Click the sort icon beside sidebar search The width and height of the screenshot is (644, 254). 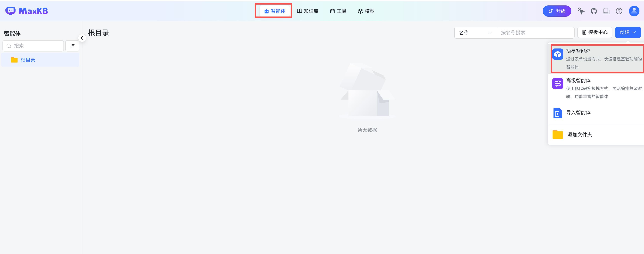(x=72, y=46)
